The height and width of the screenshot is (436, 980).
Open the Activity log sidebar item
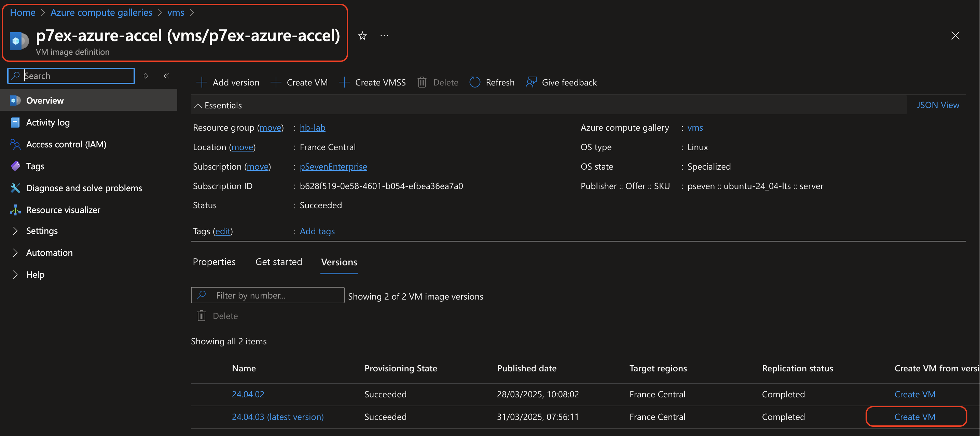point(47,122)
